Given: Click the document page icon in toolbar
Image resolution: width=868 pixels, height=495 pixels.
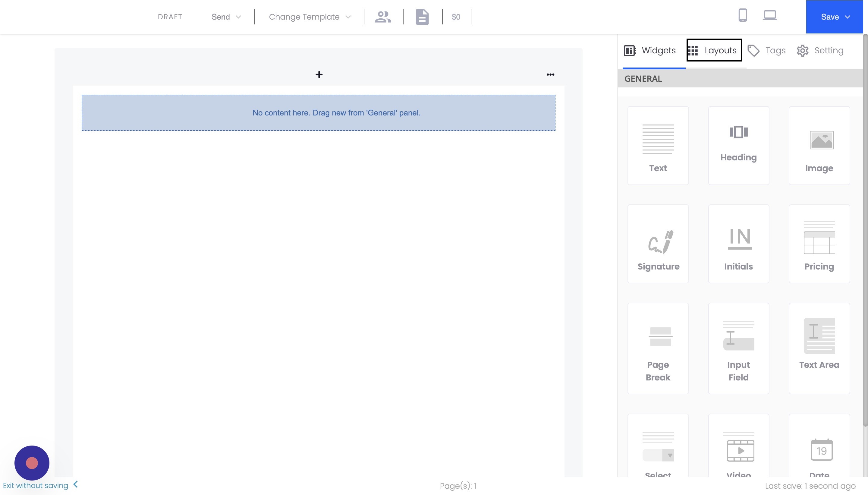Looking at the screenshot, I should click(422, 17).
